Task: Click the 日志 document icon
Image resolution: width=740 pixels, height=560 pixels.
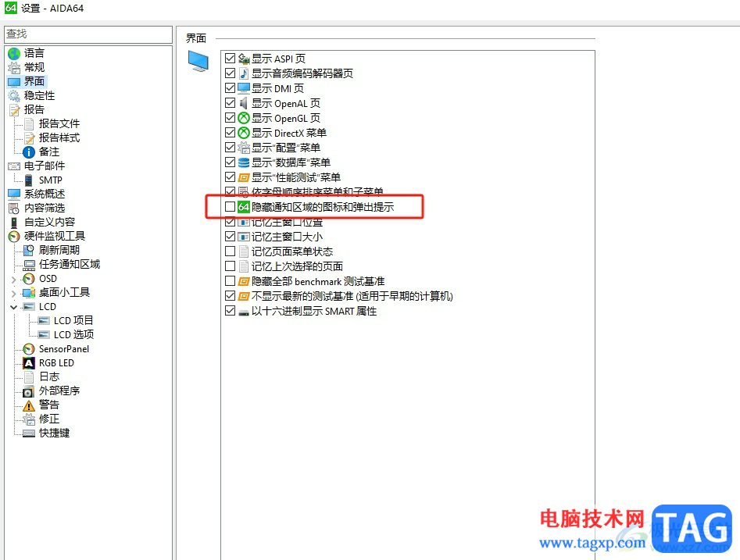Action: (29, 377)
